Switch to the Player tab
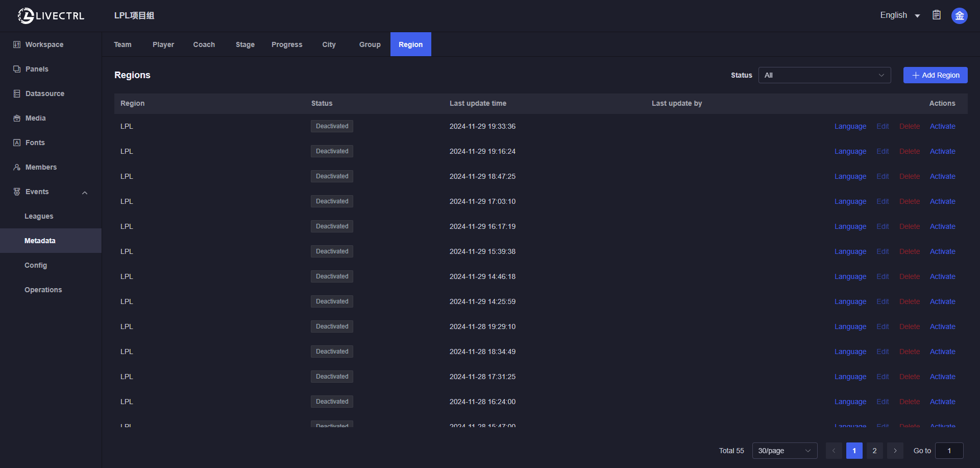The width and height of the screenshot is (980, 468). [x=163, y=44]
